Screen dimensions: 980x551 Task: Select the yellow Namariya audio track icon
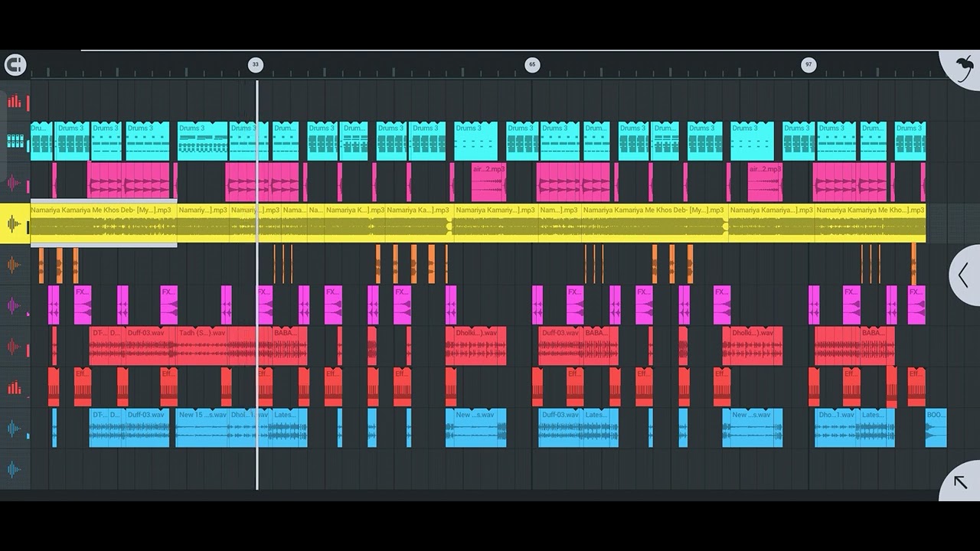[x=15, y=224]
